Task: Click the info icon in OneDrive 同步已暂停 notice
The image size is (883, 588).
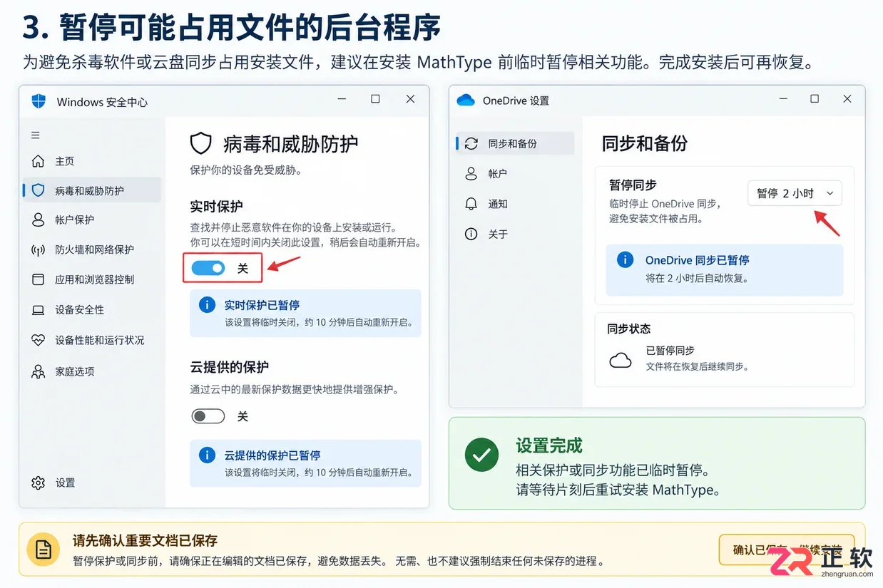Action: (x=625, y=259)
